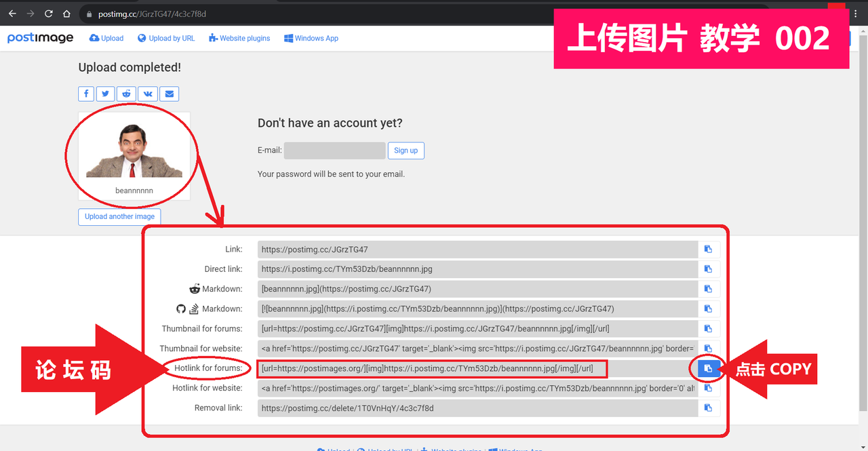Image resolution: width=868 pixels, height=451 pixels.
Task: Open the beannnnnn image thumbnail
Action: (134, 151)
